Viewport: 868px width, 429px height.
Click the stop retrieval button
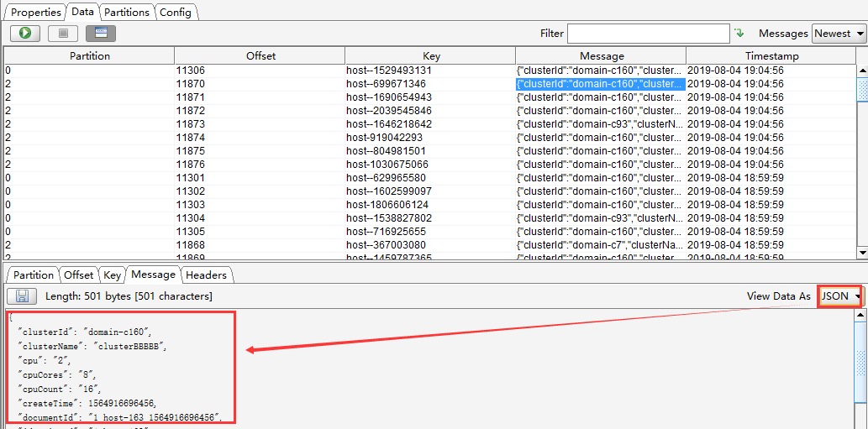[x=62, y=34]
